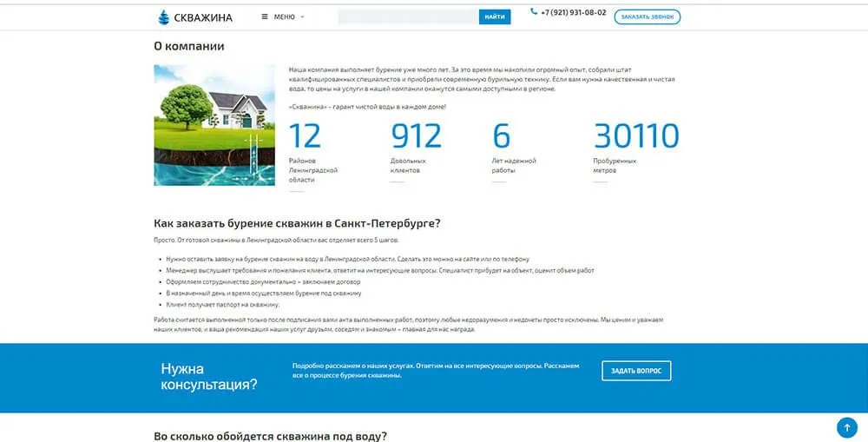Click the Как заказать бурение скважин heading
868x442 pixels.
[297, 223]
